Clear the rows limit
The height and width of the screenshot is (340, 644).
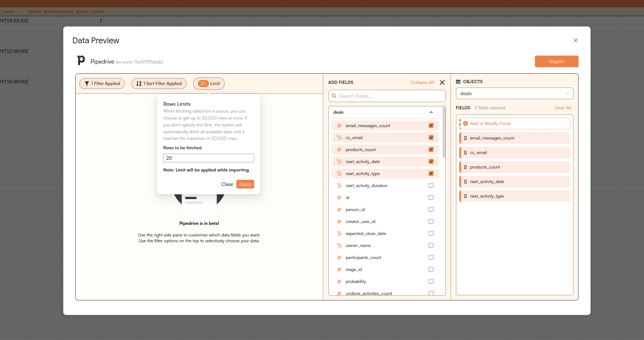coord(227,184)
